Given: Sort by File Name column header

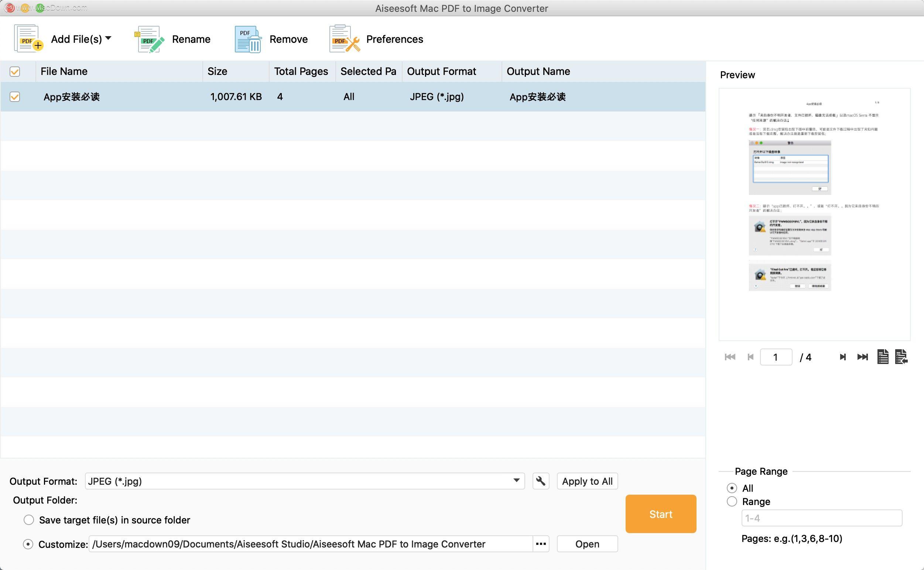Looking at the screenshot, I should [119, 71].
